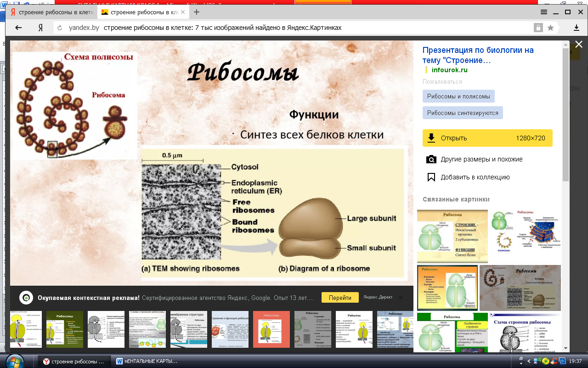Visit the infourok.ru source link
This screenshot has width=588, height=368.
(449, 70)
